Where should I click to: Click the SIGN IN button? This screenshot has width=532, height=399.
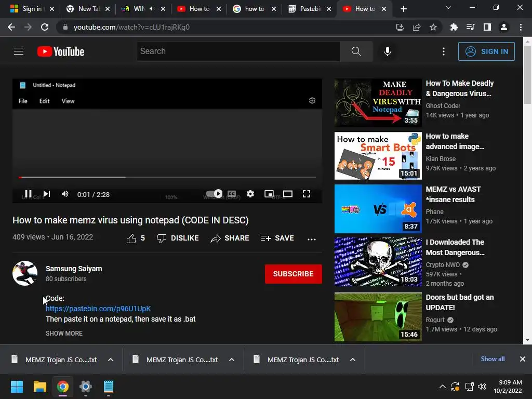pyautogui.click(x=486, y=51)
